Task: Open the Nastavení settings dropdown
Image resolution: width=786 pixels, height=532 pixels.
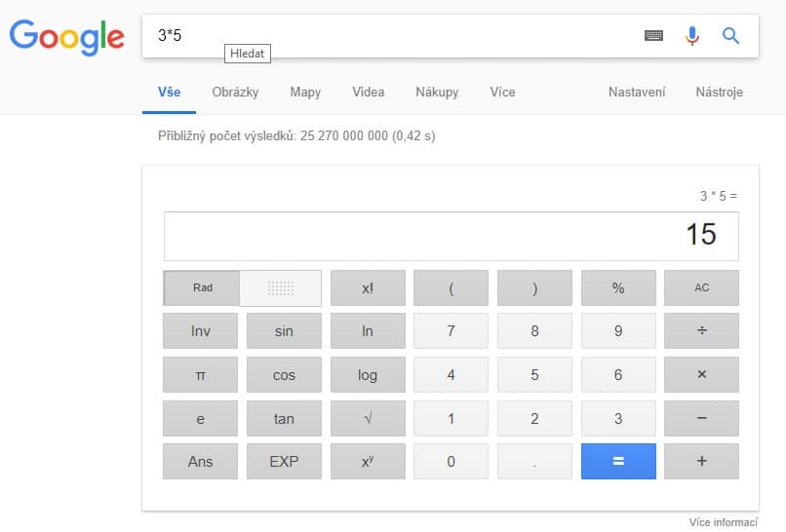Action: tap(637, 93)
